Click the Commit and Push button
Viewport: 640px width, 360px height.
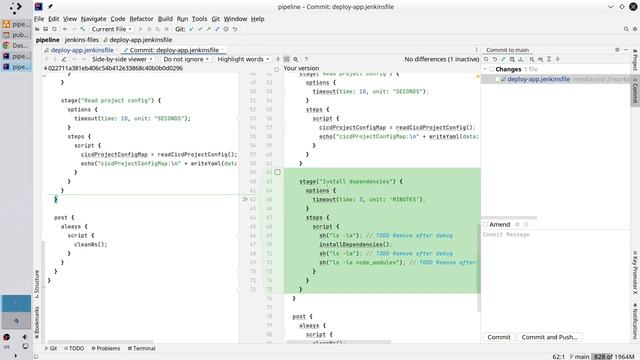pyautogui.click(x=549, y=337)
